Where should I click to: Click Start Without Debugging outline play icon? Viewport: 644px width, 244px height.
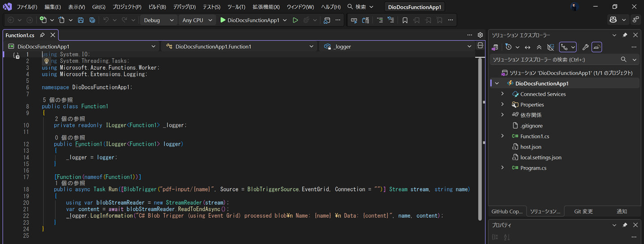coord(295,20)
